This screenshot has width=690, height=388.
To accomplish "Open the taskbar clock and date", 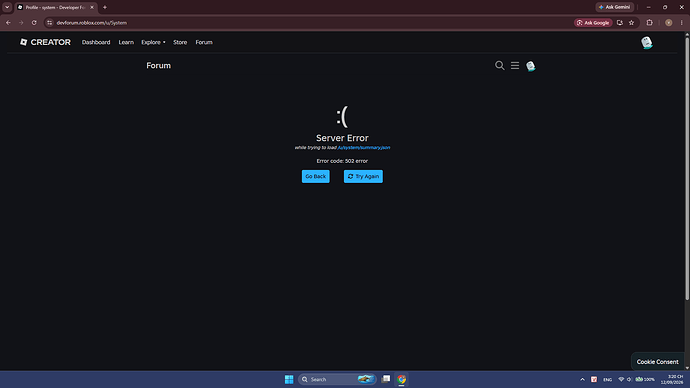I will [672, 379].
